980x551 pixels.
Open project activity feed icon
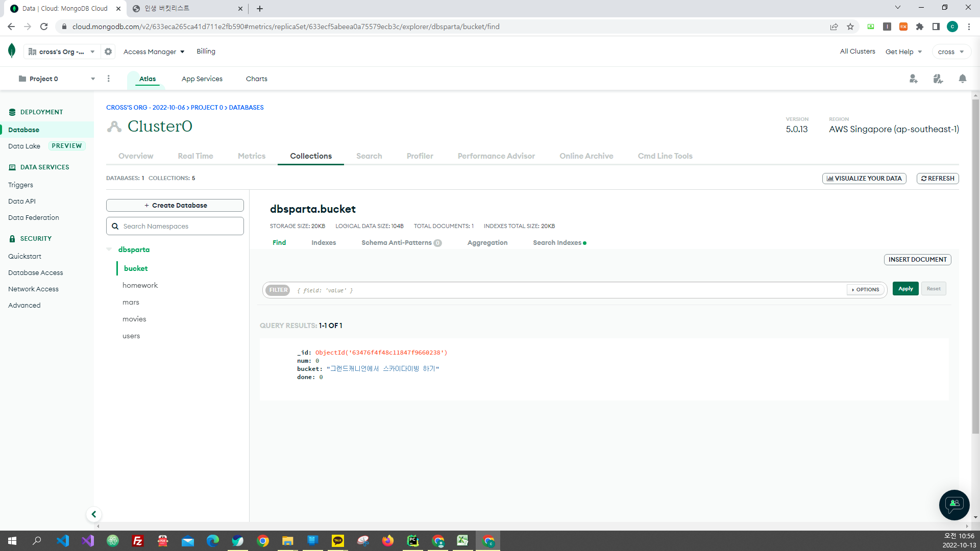pos(938,79)
